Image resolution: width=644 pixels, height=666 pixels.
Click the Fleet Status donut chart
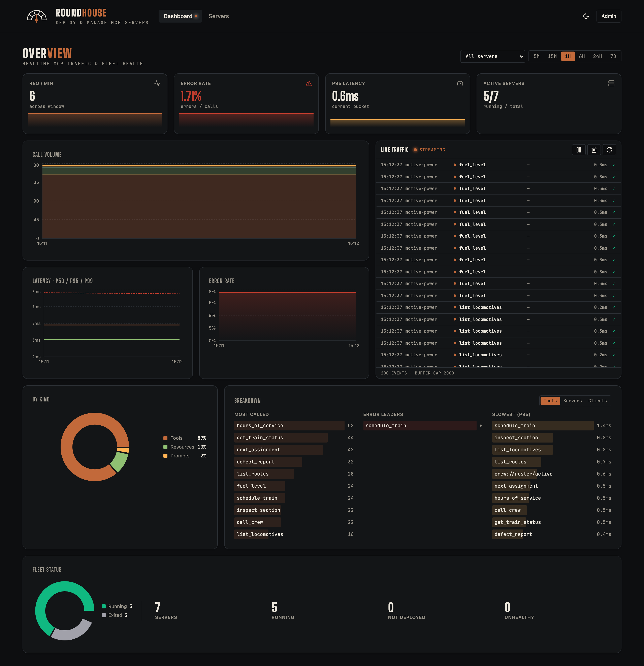[x=65, y=611]
